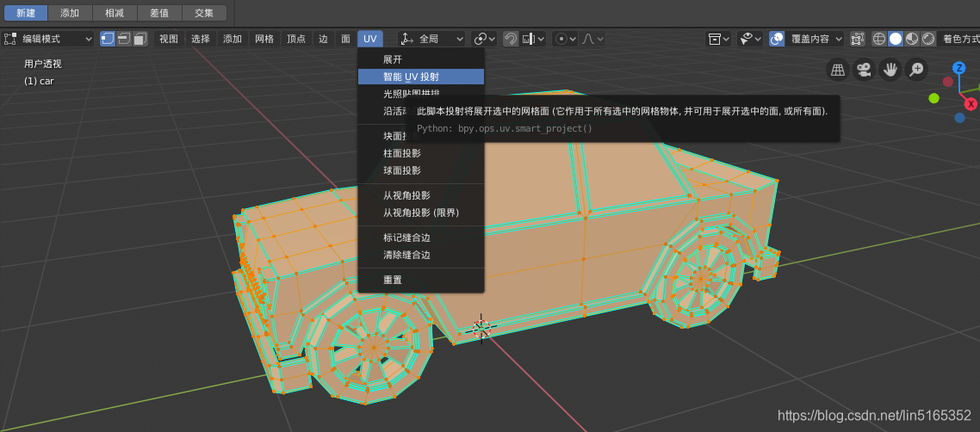Image resolution: width=980 pixels, height=432 pixels.
Task: Click the 差值 button
Action: (159, 13)
